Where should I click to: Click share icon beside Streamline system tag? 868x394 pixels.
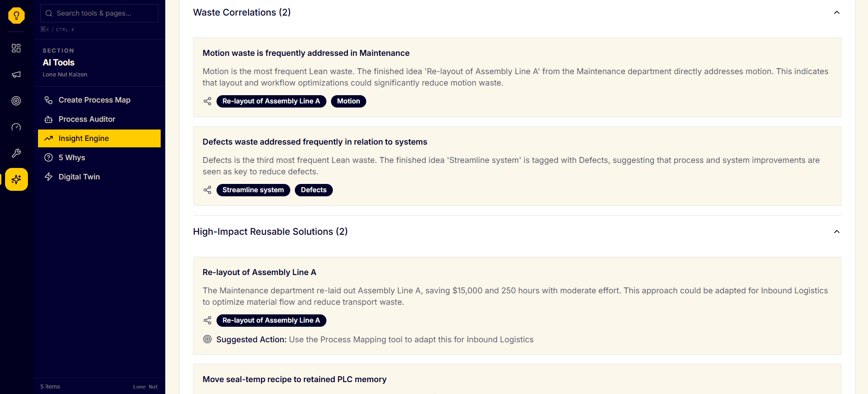207,190
